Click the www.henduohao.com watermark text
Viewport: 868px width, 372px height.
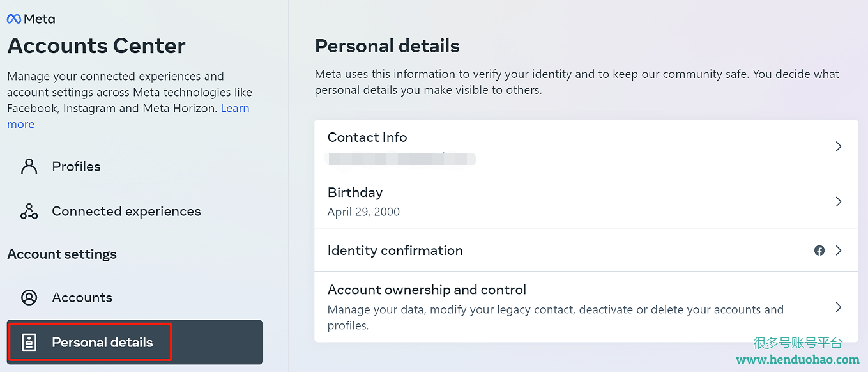click(x=798, y=359)
